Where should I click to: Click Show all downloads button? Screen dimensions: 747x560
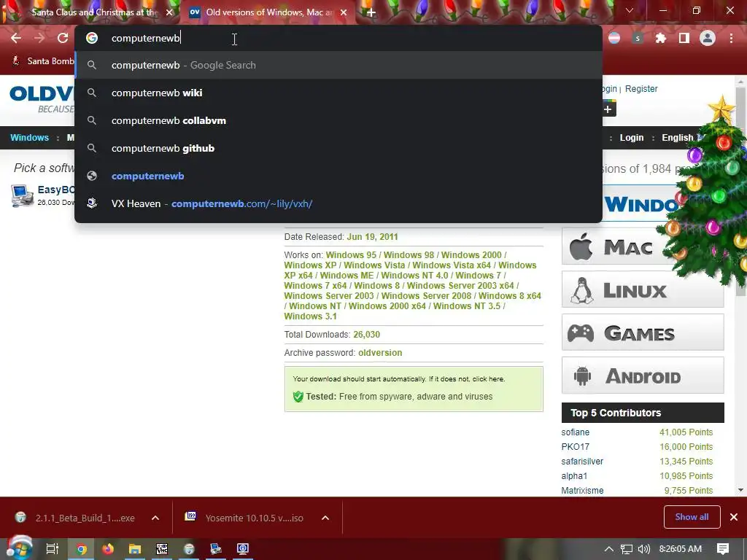coord(692,517)
